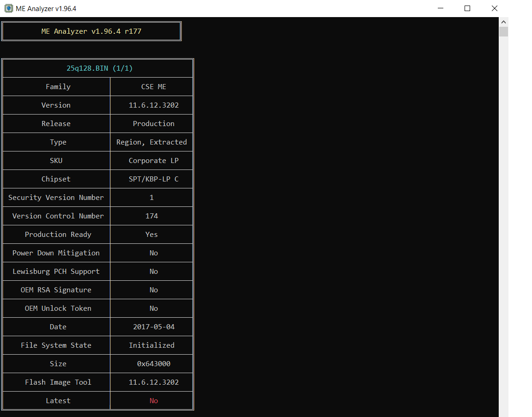The width and height of the screenshot is (532, 417).
Task: Click the Initialized value
Action: pyautogui.click(x=151, y=345)
